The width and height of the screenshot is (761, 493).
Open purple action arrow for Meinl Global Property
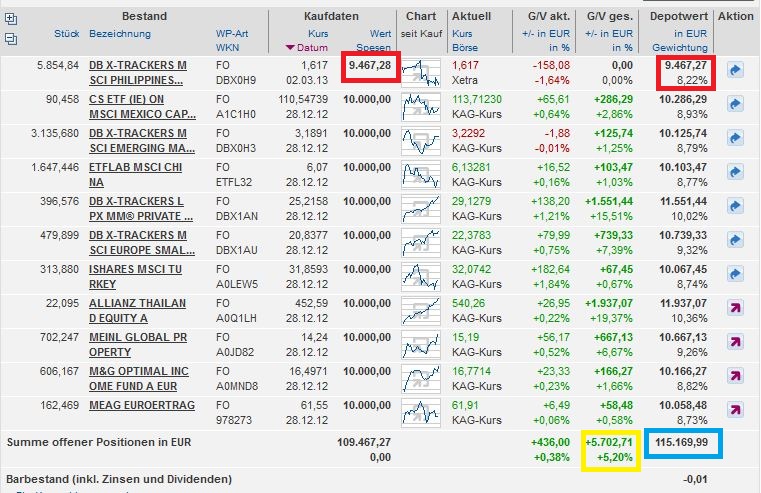click(x=735, y=342)
